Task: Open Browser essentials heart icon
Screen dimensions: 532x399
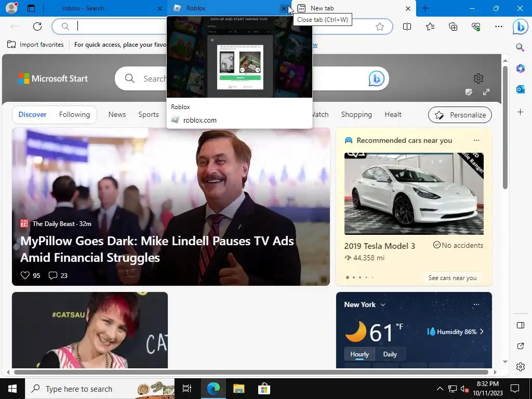Action: click(x=476, y=26)
